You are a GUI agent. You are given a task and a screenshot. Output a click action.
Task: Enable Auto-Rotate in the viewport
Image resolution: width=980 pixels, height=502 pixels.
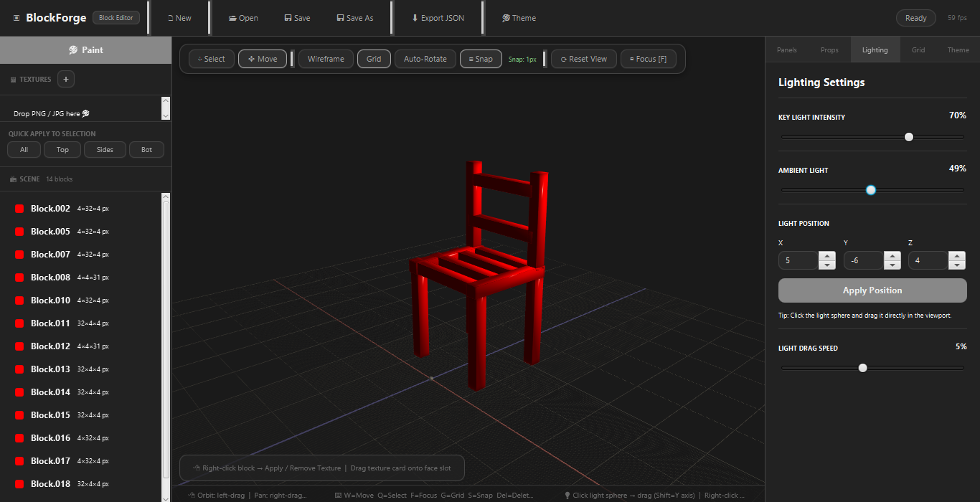[x=425, y=59]
